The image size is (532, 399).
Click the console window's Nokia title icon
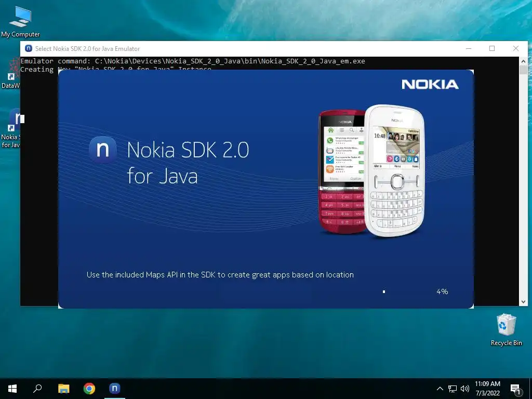click(29, 48)
